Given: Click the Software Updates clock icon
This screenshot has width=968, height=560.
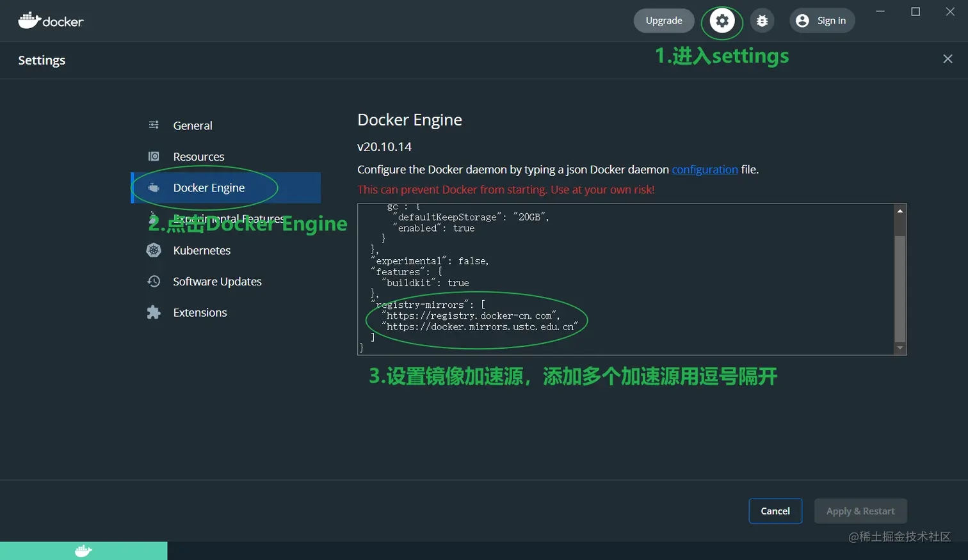Looking at the screenshot, I should (x=154, y=281).
